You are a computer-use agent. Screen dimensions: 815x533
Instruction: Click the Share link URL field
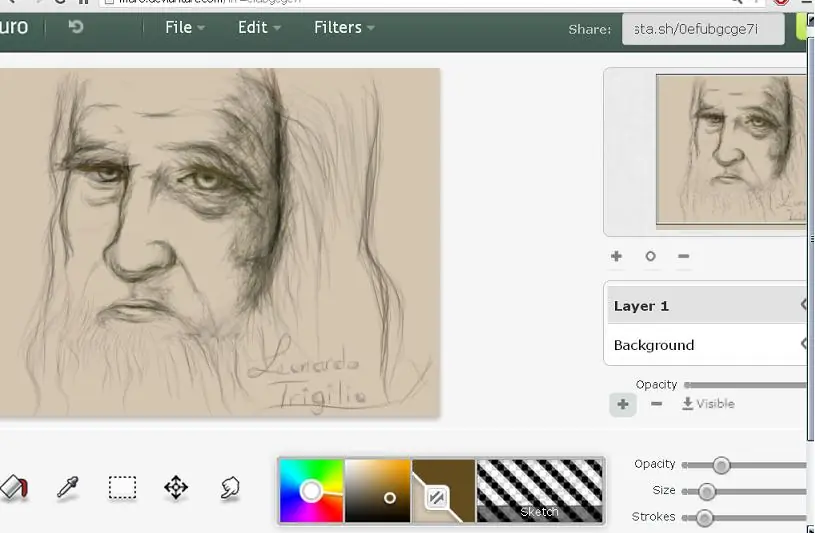coord(703,29)
